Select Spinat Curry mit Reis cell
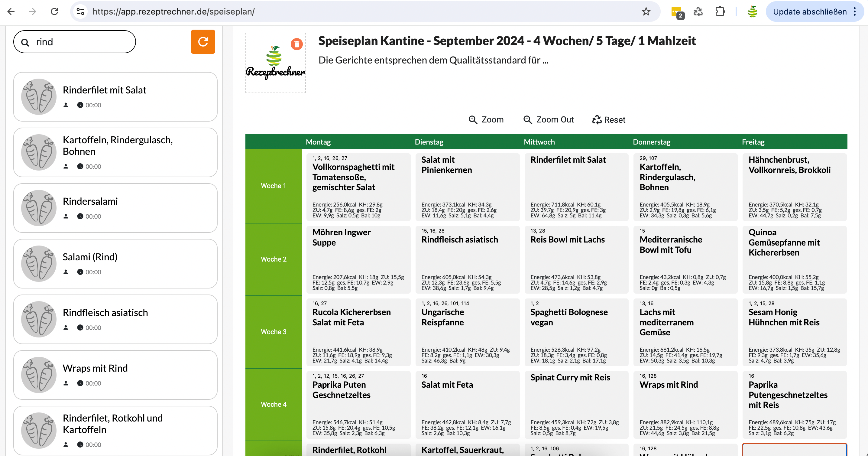Image resolution: width=868 pixels, height=456 pixels. point(576,404)
